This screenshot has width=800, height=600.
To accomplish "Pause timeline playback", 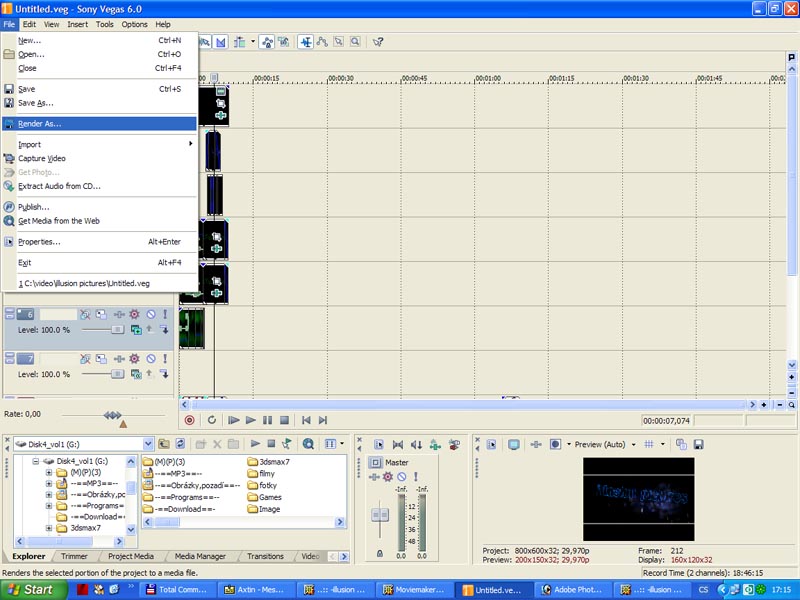I will [x=267, y=420].
